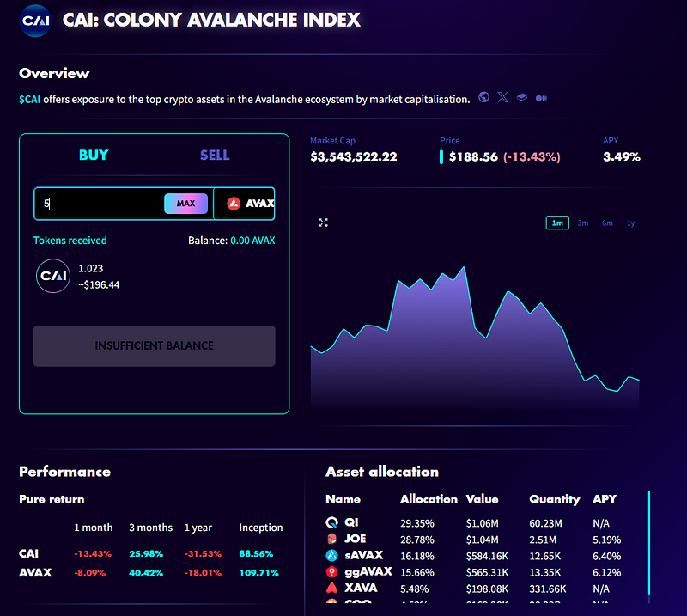687x616 pixels.
Task: Select the 1y chart range
Action: (x=631, y=223)
